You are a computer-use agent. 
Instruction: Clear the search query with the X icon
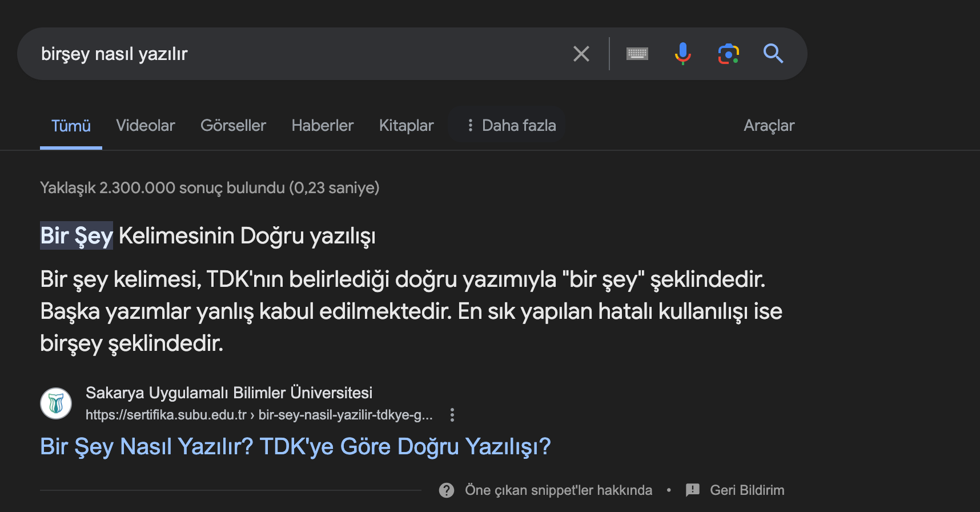581,54
